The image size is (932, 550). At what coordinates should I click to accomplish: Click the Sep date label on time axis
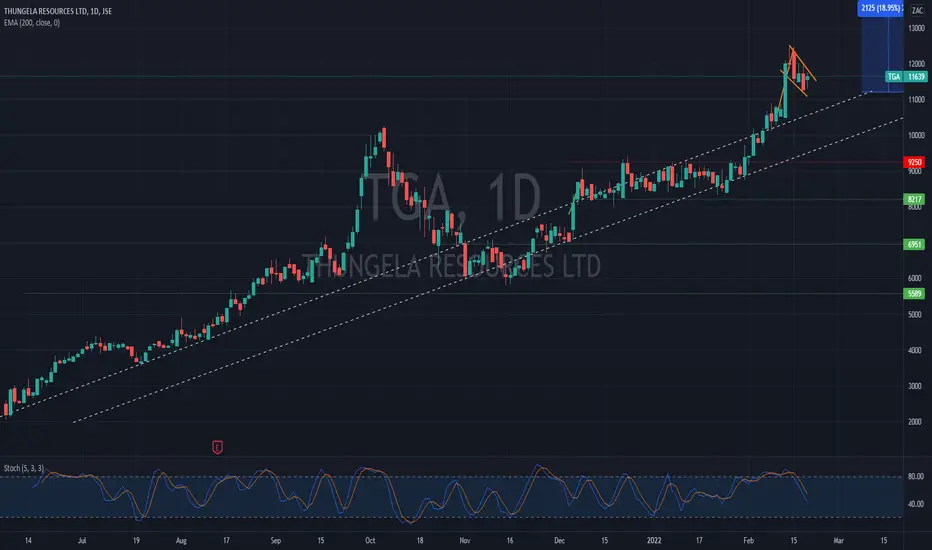click(x=275, y=540)
